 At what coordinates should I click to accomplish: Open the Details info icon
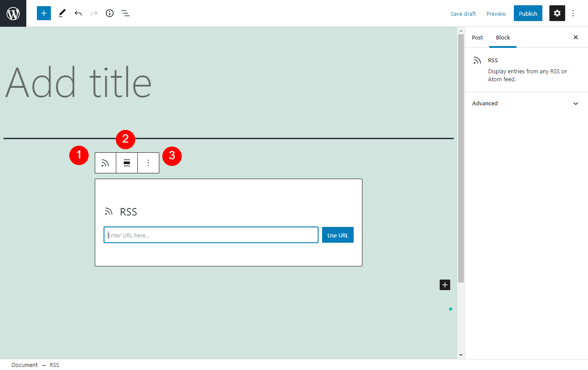(110, 13)
